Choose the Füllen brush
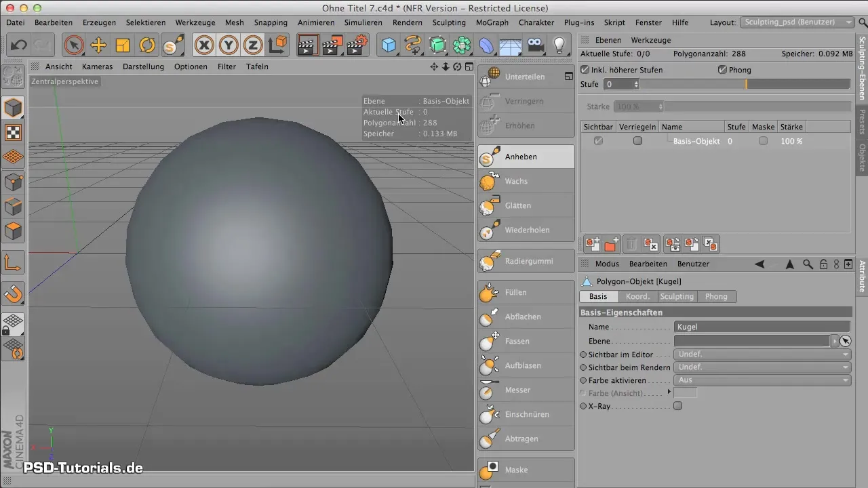The image size is (868, 488). 526,292
